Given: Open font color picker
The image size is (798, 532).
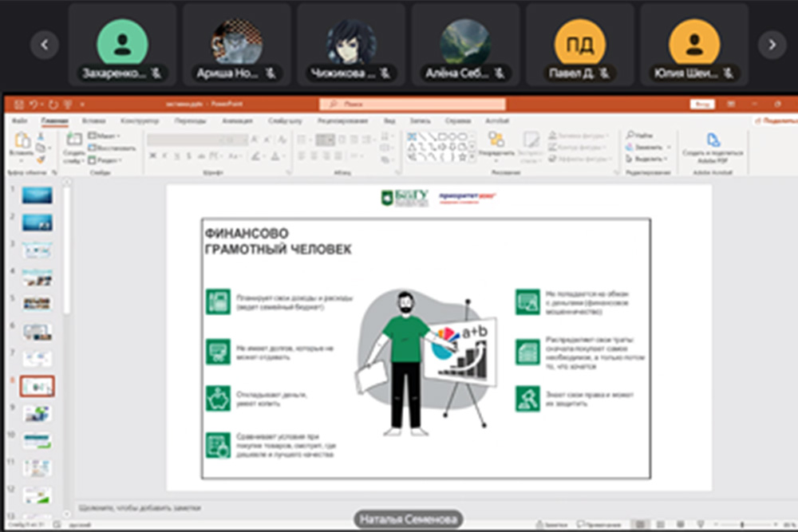Looking at the screenshot, I should click(x=276, y=156).
